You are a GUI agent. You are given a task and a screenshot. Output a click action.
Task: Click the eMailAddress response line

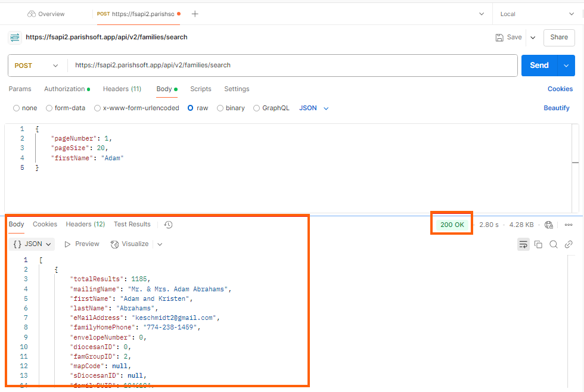click(145, 318)
